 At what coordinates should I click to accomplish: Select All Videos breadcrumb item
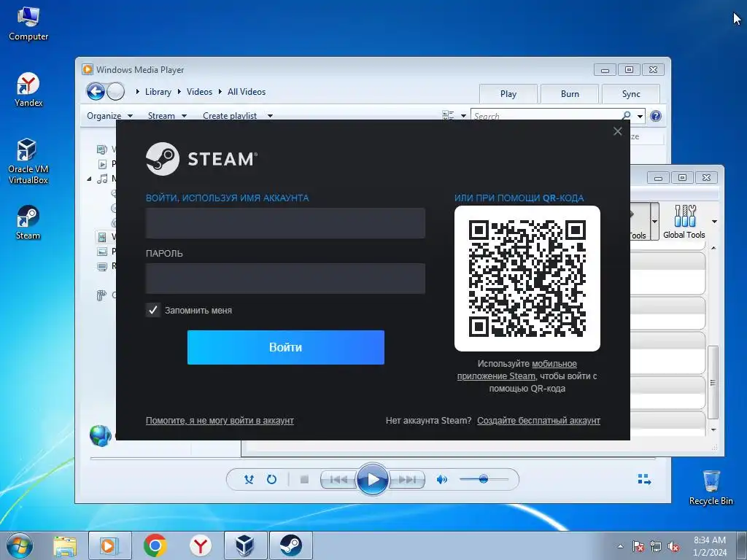click(247, 92)
